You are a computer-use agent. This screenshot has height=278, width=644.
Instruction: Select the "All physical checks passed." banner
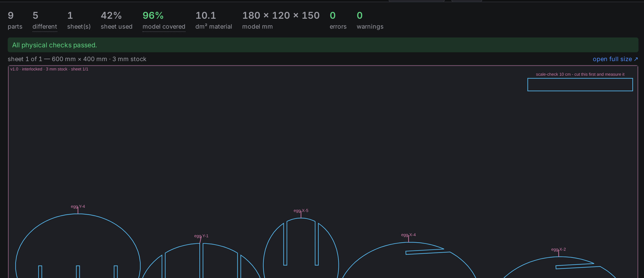pos(323,45)
